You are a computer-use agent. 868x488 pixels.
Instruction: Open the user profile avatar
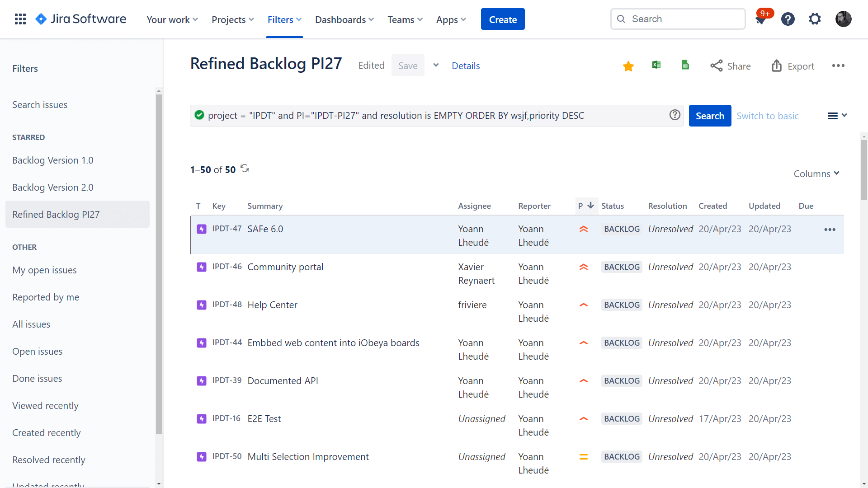click(x=843, y=19)
